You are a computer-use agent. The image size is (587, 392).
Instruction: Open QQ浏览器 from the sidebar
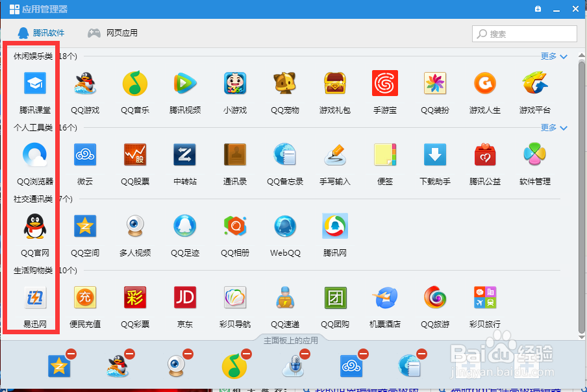(x=34, y=154)
